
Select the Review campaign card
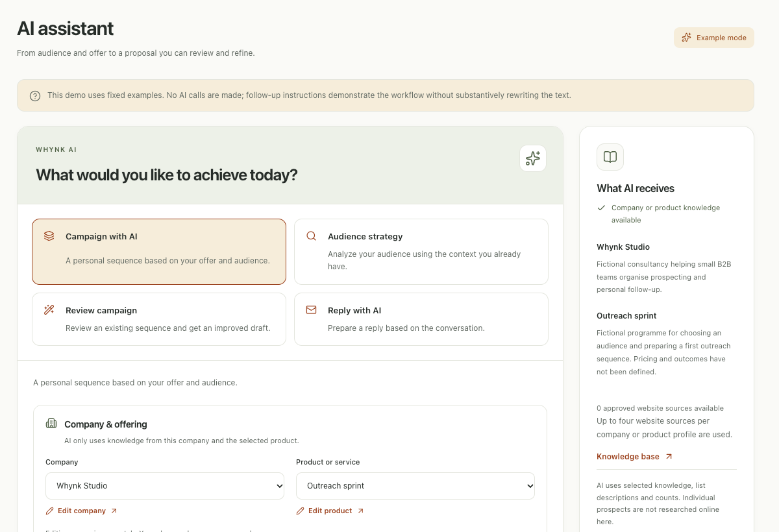coord(159,319)
